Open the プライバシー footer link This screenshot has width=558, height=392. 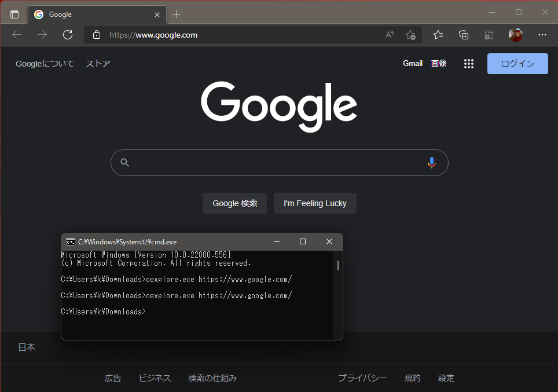362,378
